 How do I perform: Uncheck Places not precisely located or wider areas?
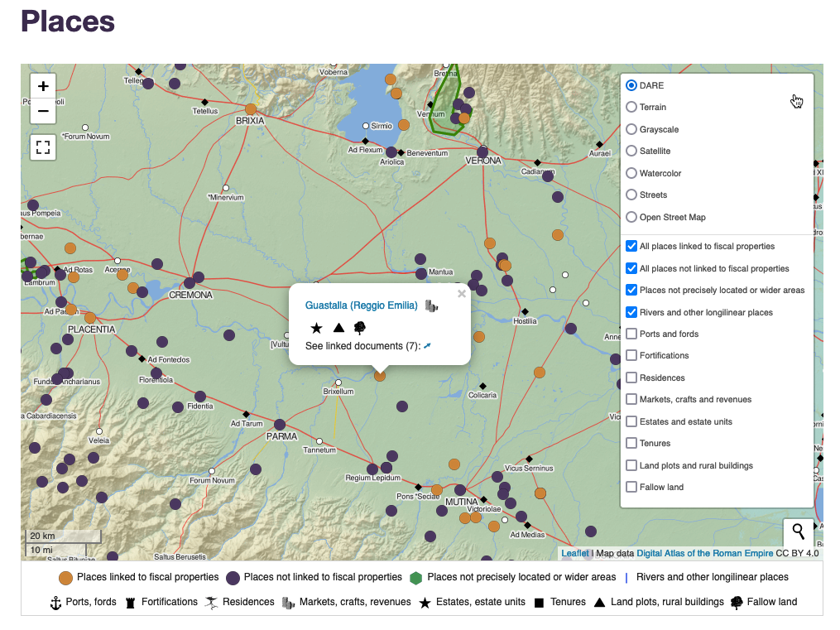pyautogui.click(x=631, y=290)
